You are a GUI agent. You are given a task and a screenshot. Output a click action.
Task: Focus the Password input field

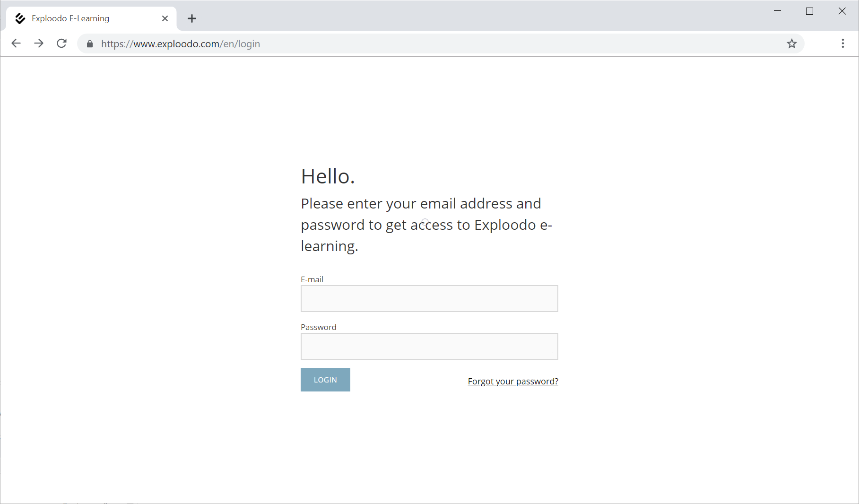point(429,346)
